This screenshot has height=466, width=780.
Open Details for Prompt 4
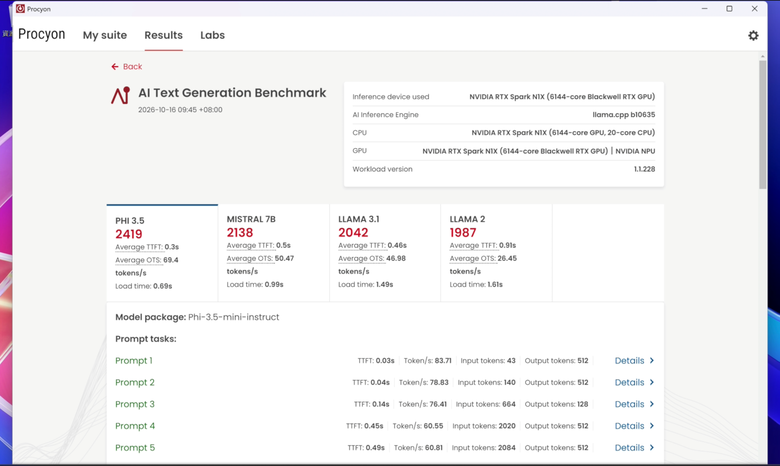click(x=629, y=426)
